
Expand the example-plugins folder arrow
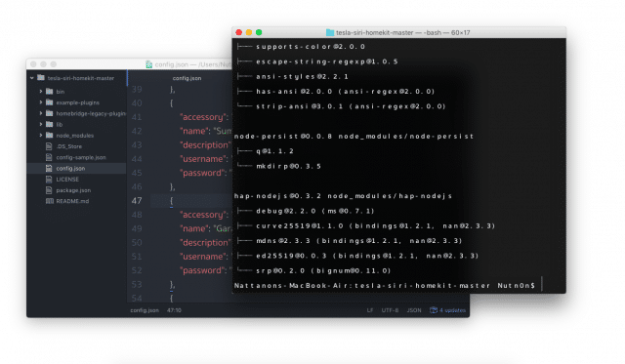[41, 102]
